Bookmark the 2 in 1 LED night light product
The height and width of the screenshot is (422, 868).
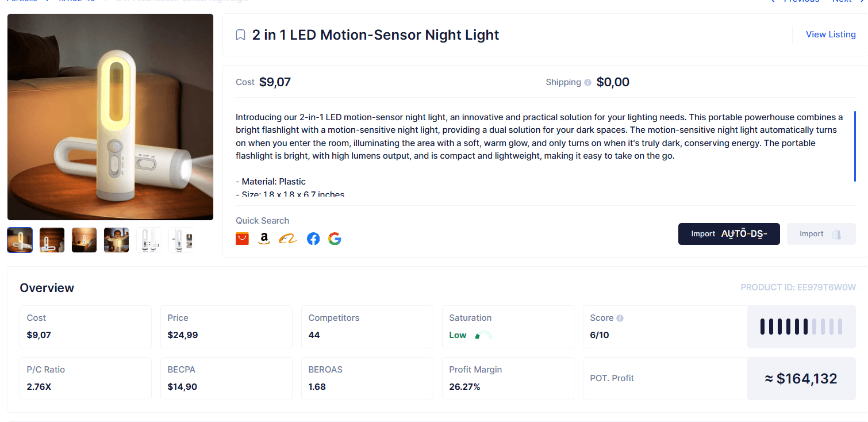coord(241,35)
